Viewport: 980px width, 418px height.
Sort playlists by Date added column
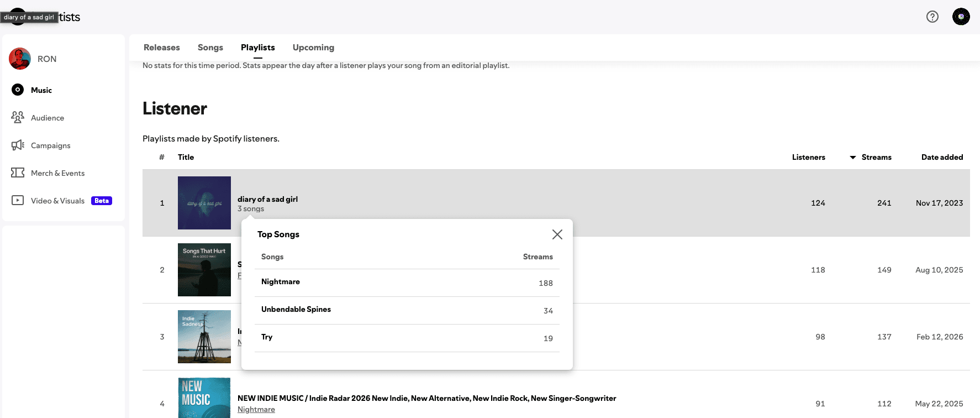pyautogui.click(x=942, y=157)
